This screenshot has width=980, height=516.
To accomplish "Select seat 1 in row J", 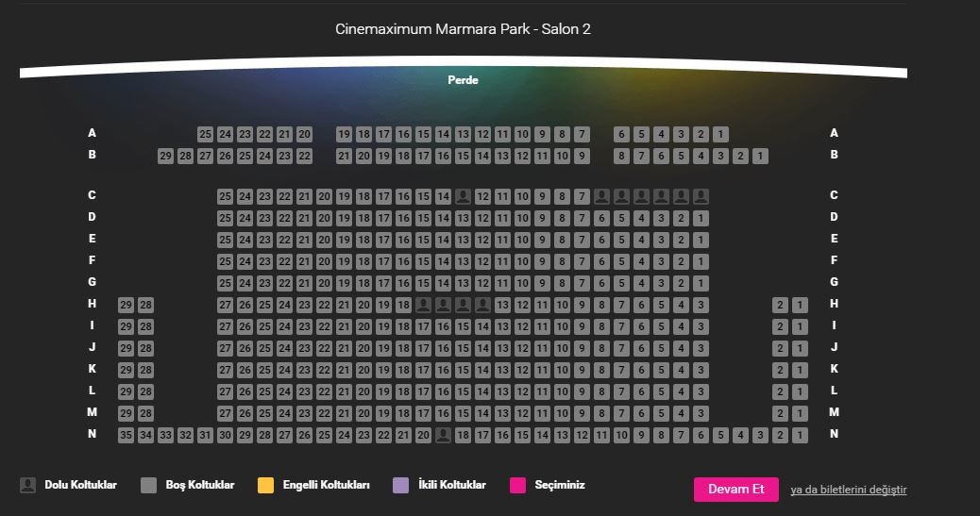I will tap(800, 349).
